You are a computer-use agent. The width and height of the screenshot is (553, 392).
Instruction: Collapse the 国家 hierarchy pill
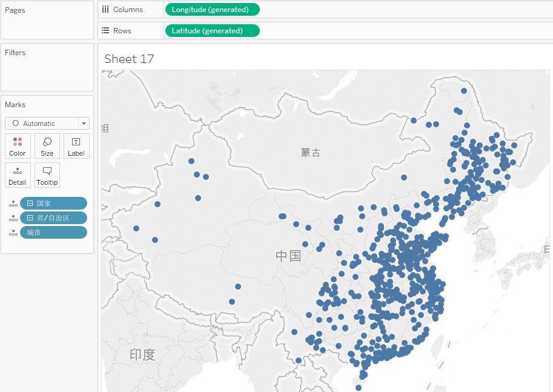[30, 203]
